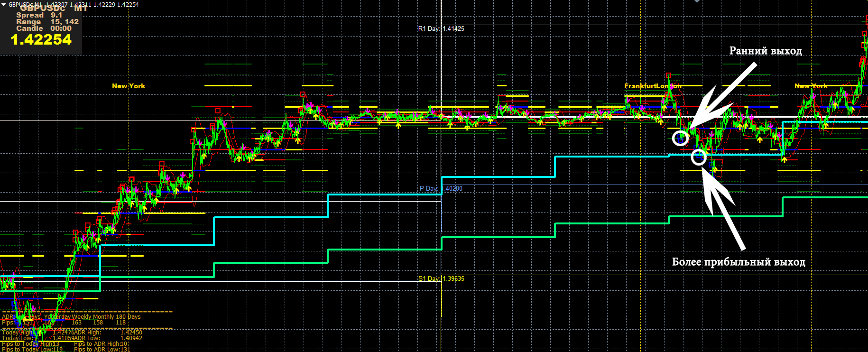This screenshot has width=868, height=352.
Task: Select the P Day: 1.40280 pivot label
Action: (441, 188)
